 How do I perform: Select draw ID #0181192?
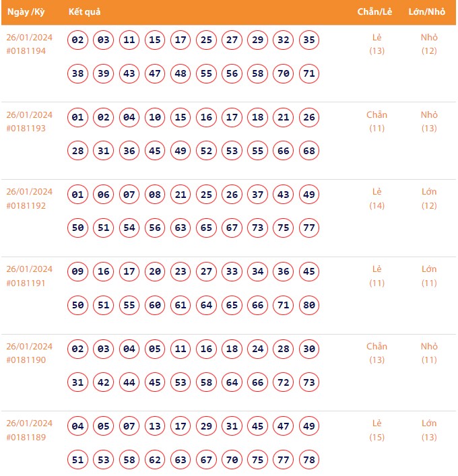[26, 205]
